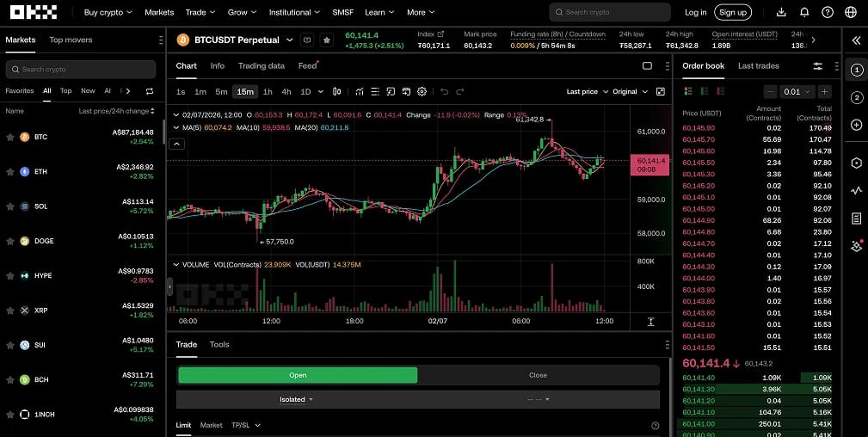Open the download app icon
Viewport: 868px width, 437px height.
coord(781,12)
